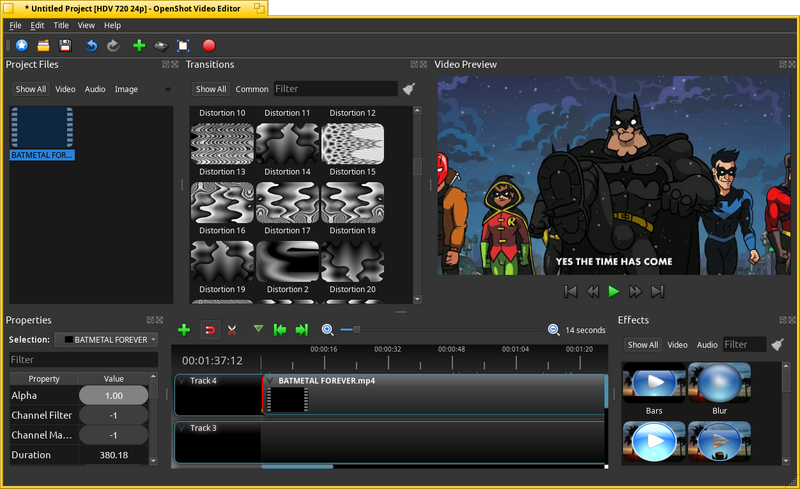Select the Distortion 14 transition thumbnail
Viewport: 800px width, 489px height.
click(287, 144)
